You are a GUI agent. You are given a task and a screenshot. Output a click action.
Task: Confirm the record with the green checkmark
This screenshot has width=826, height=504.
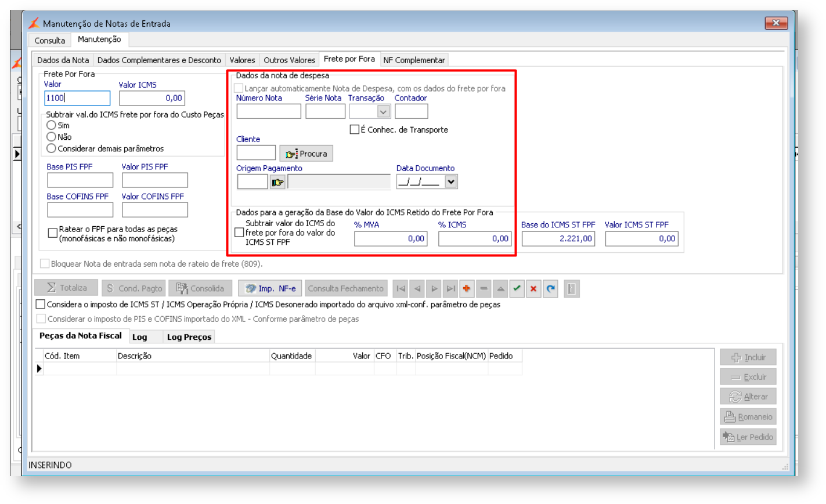[x=517, y=289]
